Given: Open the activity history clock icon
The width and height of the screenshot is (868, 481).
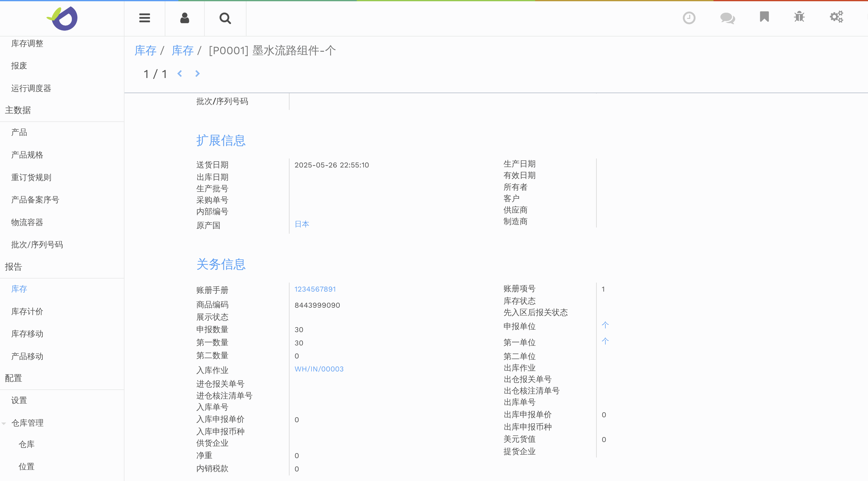Looking at the screenshot, I should (689, 18).
